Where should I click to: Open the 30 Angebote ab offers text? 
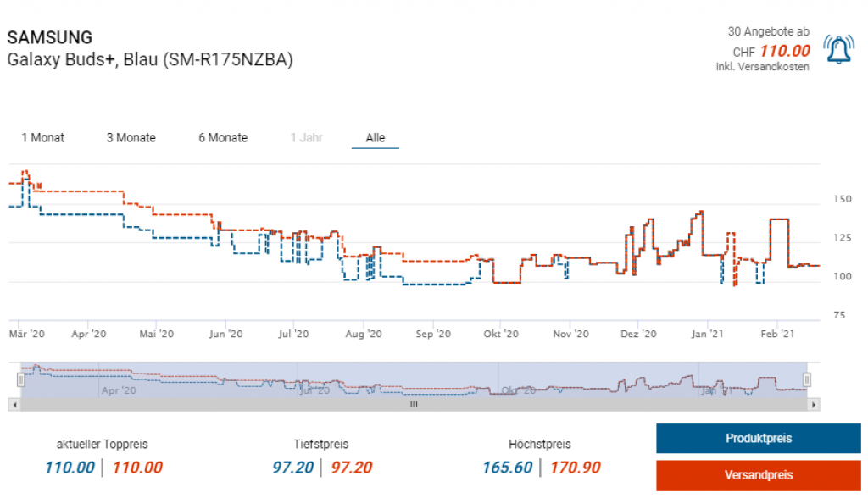(x=768, y=31)
